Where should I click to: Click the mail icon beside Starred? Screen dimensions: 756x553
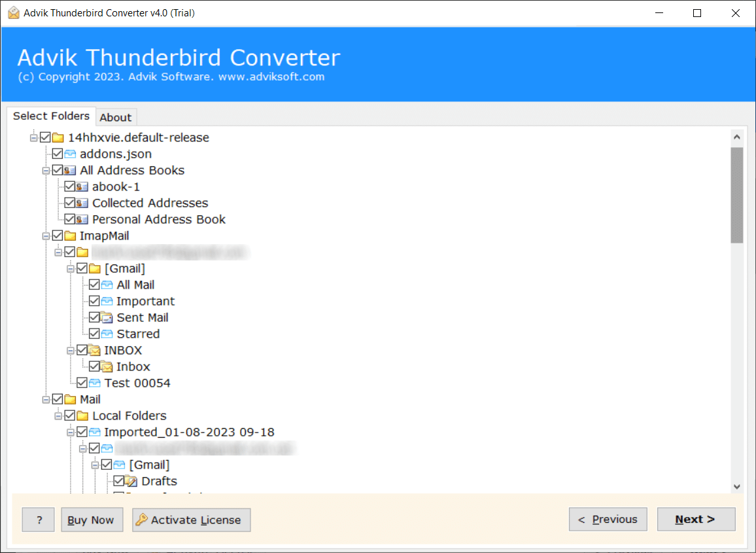pos(107,334)
